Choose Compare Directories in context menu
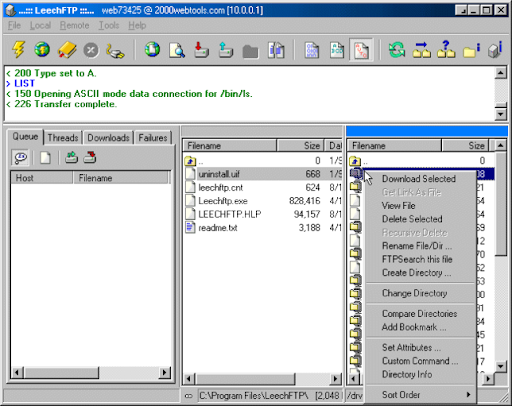 419,314
